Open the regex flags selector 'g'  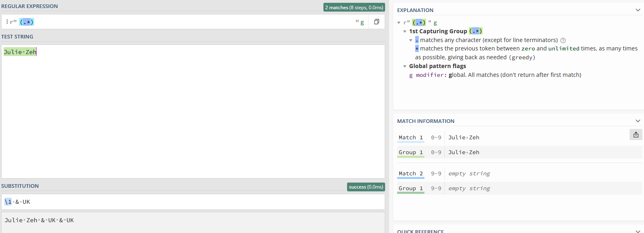click(x=362, y=22)
